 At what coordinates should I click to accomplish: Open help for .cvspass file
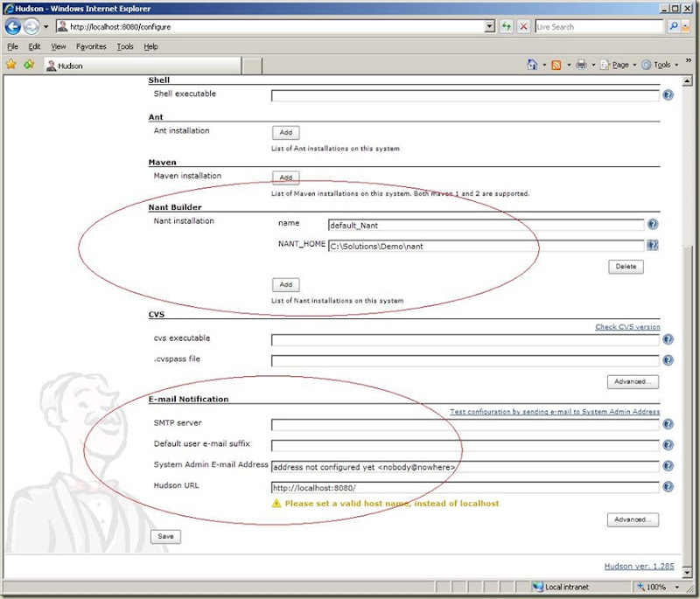click(x=668, y=360)
